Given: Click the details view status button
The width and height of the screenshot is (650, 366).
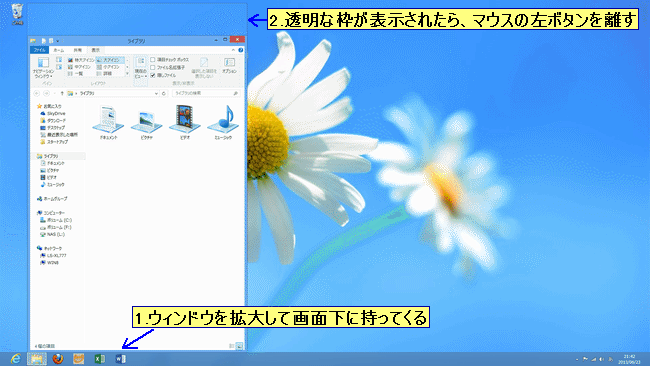Looking at the screenshot, I should (232, 346).
